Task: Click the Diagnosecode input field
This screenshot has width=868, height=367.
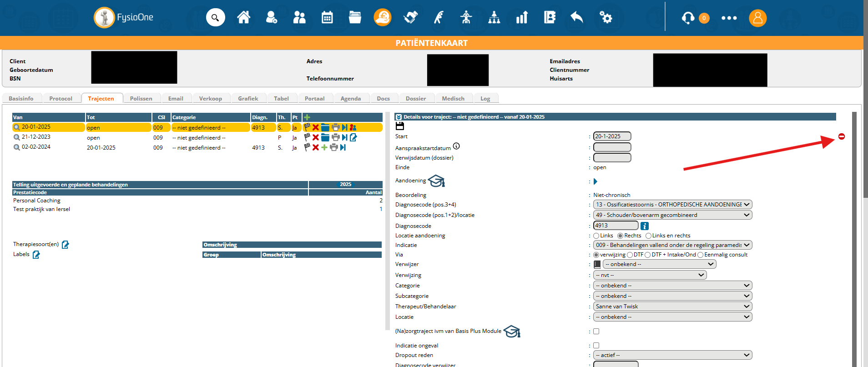Action: [x=616, y=226]
